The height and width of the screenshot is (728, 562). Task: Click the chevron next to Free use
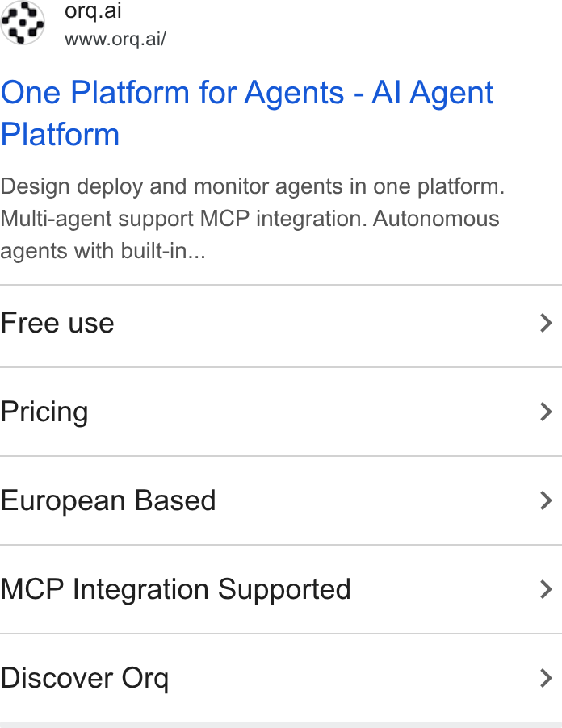(546, 323)
